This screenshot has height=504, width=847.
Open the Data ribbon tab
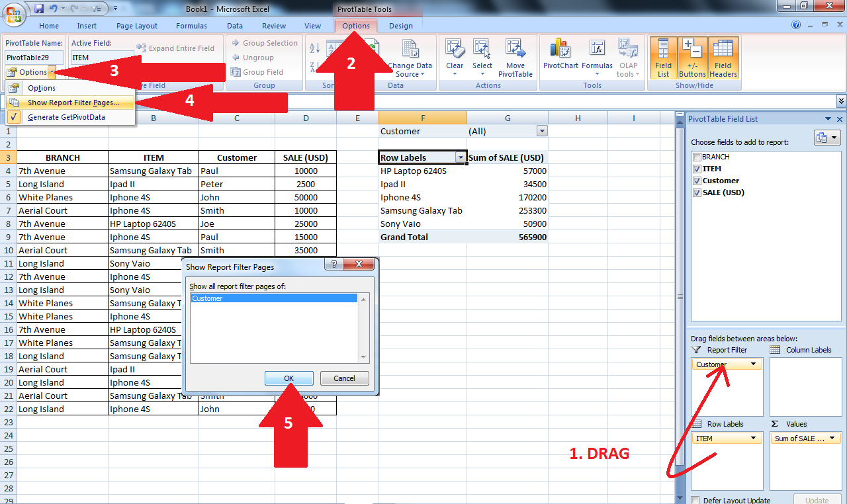(x=235, y=26)
